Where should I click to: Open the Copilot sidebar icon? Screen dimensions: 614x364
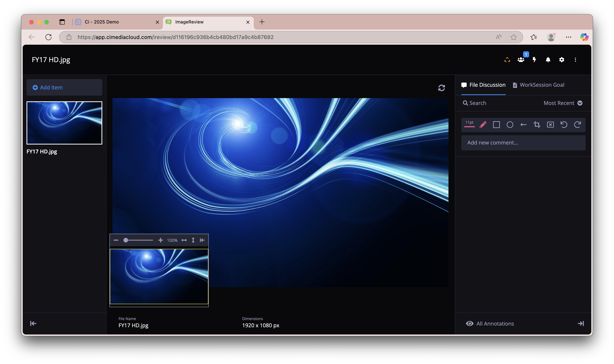pyautogui.click(x=584, y=37)
